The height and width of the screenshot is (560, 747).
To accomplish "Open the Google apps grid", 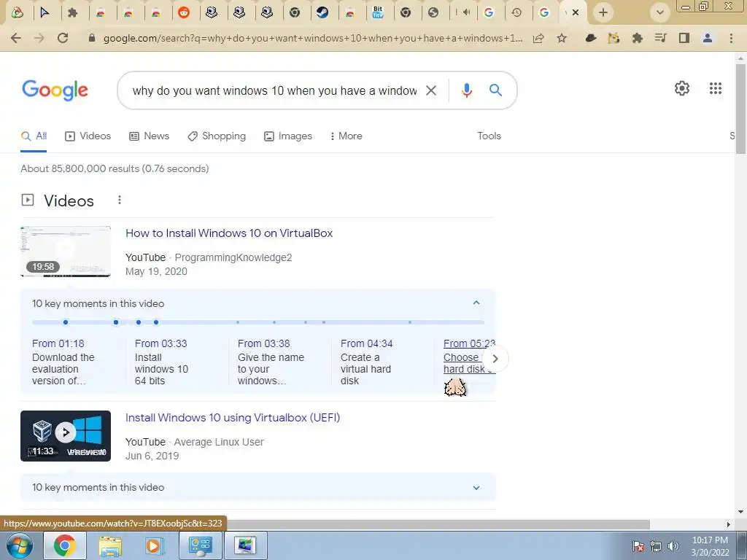I will pos(715,88).
